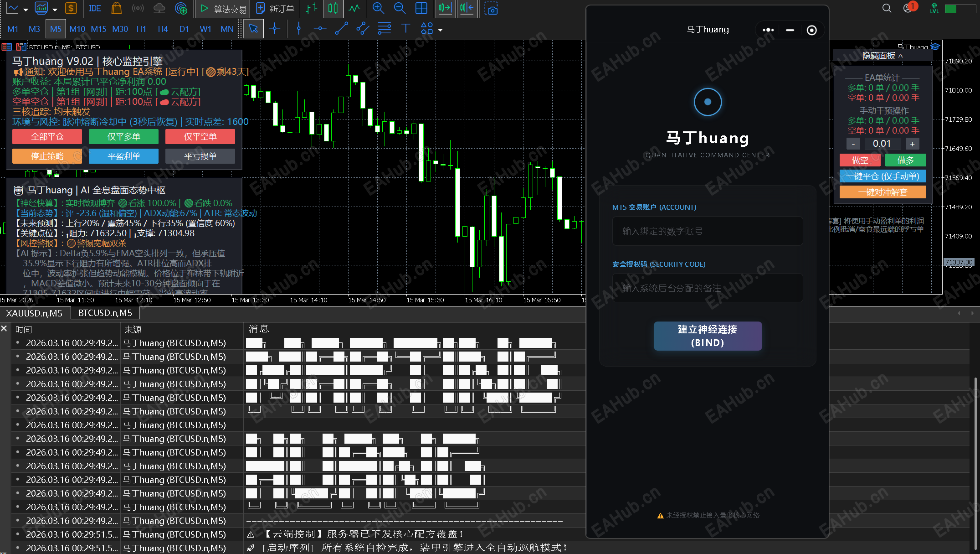The height and width of the screenshot is (554, 980).
Task: Click the MT5 account number input field
Action: [x=708, y=231]
